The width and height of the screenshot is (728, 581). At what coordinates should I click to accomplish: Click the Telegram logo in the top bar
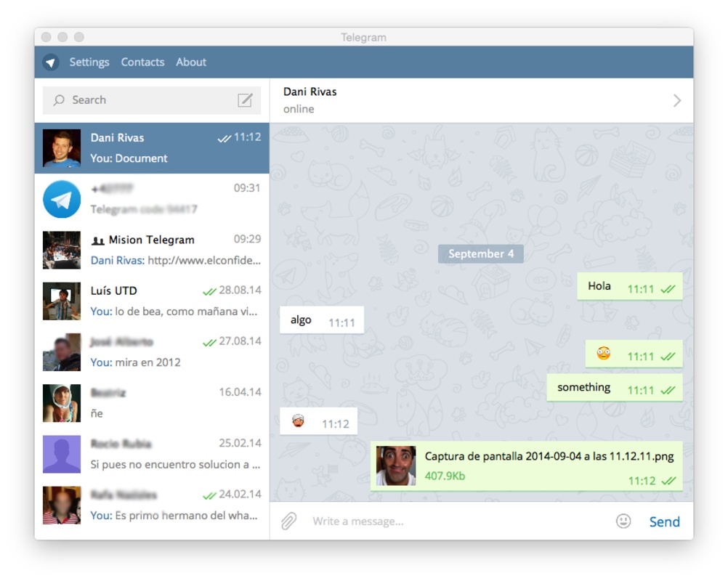[x=49, y=62]
